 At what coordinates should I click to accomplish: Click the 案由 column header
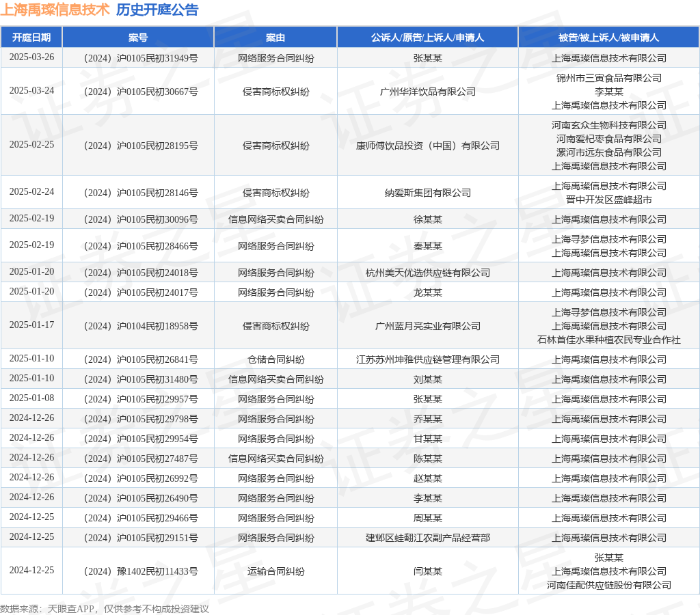coord(275,38)
